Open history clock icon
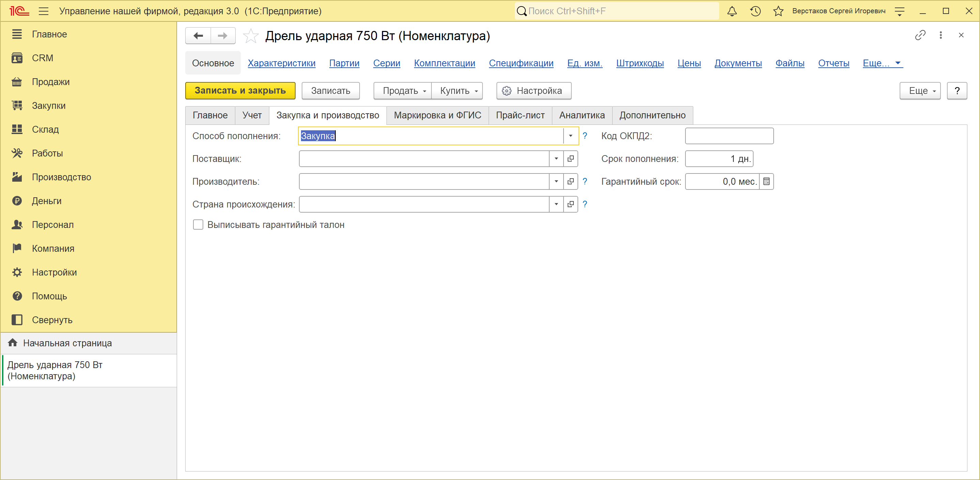Screen dimensions: 980x480 (755, 11)
